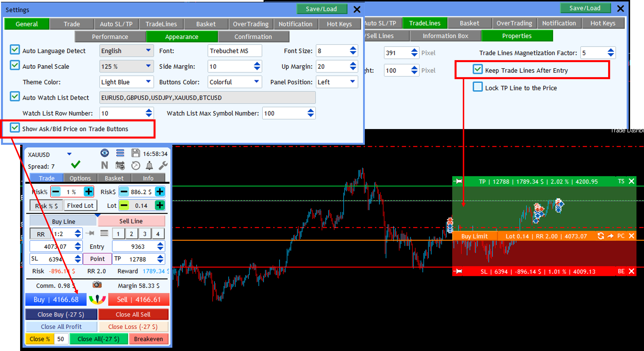Image resolution: width=644 pixels, height=351 pixels.
Task: Click the eye icon in trade panel
Action: point(104,153)
